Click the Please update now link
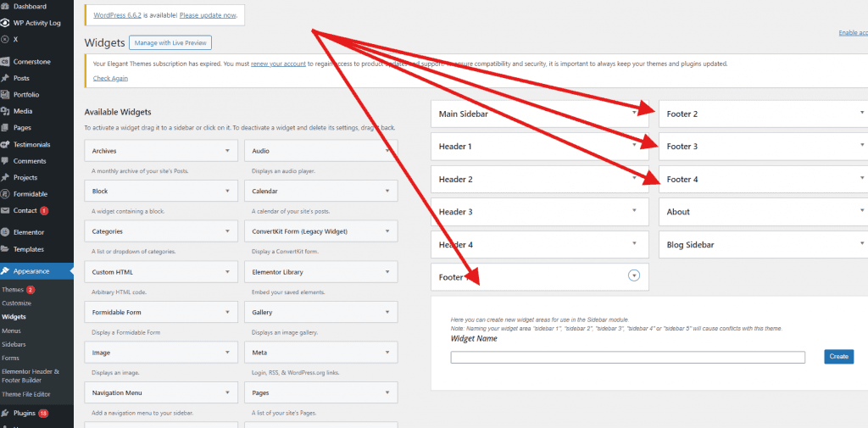Viewport: 868px width, 428px height. click(x=209, y=15)
